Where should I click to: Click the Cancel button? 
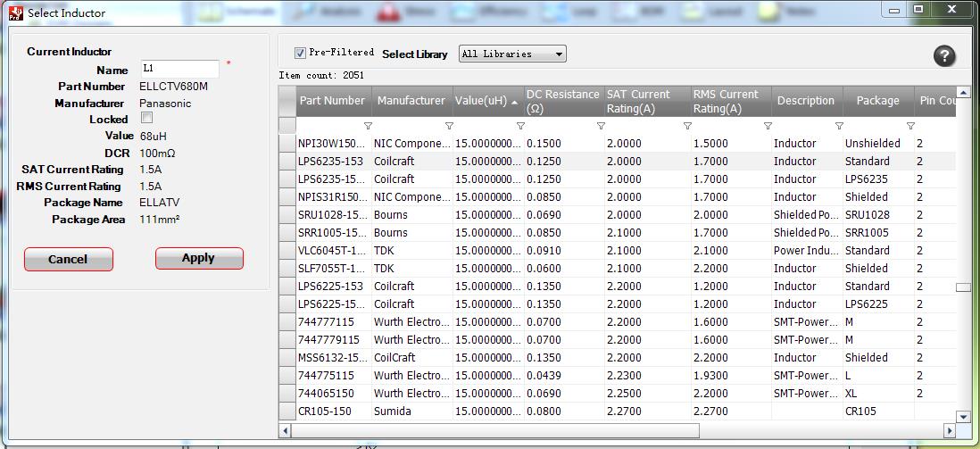pyautogui.click(x=68, y=259)
